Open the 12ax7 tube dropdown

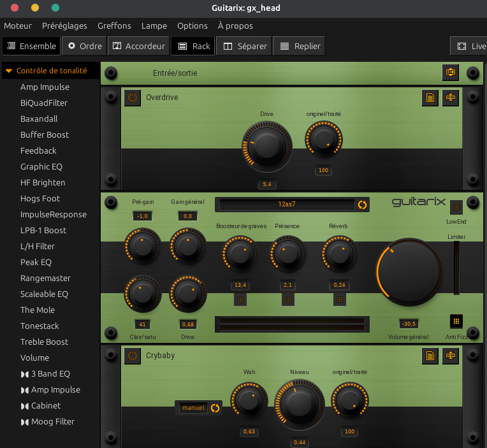[287, 205]
